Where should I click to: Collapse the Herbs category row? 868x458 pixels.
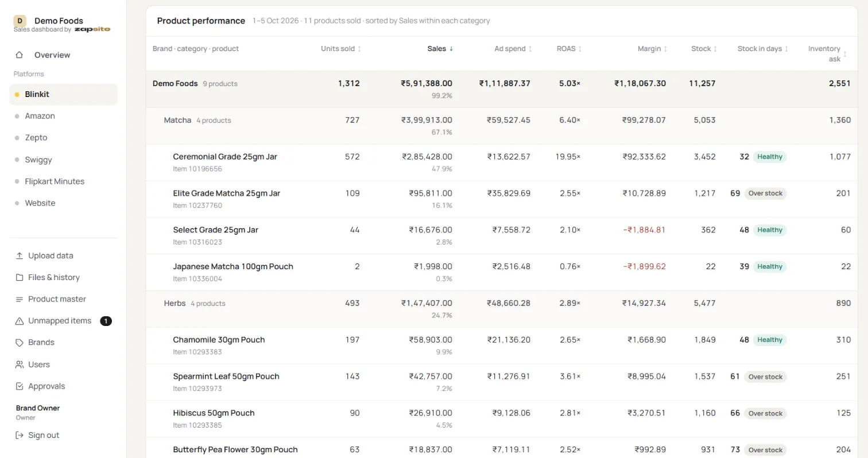coord(502,309)
